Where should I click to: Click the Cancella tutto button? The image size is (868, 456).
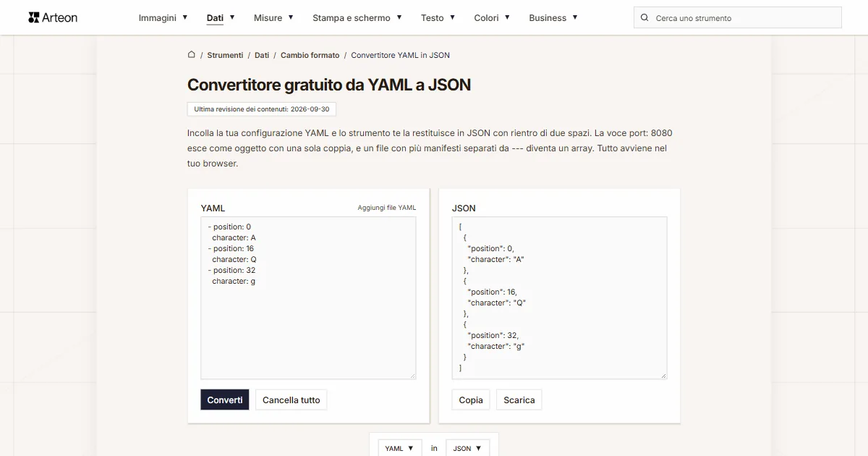291,400
